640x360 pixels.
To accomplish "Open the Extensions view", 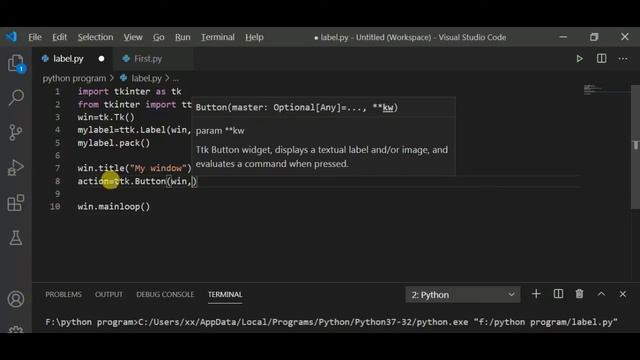I will pos(16,203).
